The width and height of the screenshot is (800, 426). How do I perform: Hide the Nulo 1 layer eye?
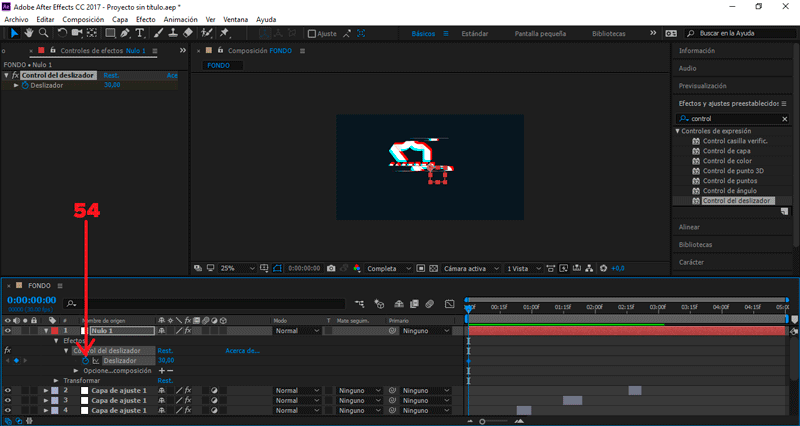pyautogui.click(x=8, y=331)
